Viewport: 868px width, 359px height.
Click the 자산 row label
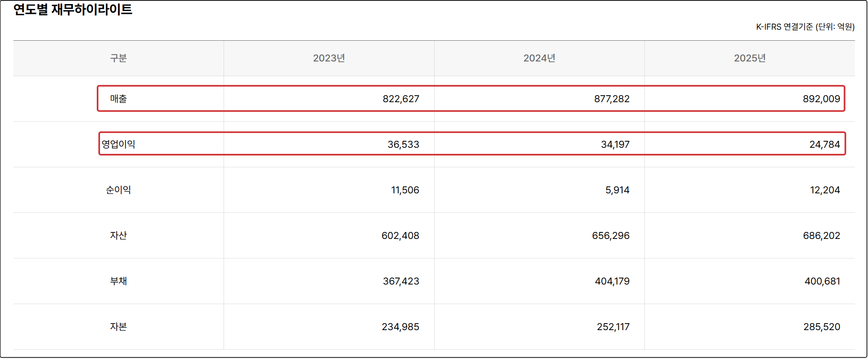(x=118, y=236)
